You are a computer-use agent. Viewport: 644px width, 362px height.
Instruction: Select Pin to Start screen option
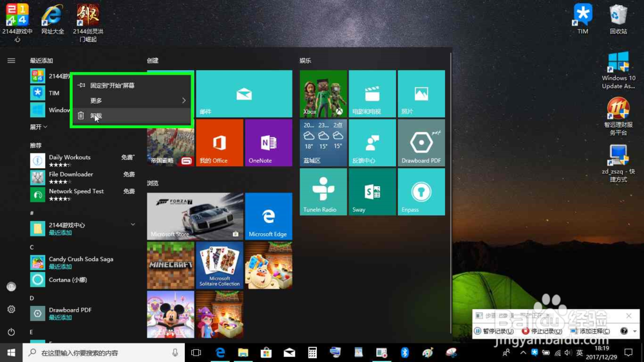tap(131, 86)
